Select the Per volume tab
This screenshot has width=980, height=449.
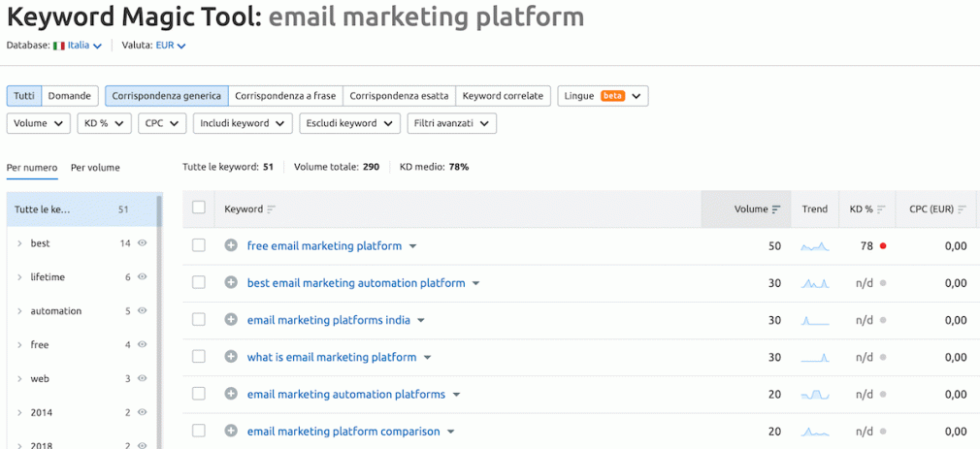pos(95,168)
